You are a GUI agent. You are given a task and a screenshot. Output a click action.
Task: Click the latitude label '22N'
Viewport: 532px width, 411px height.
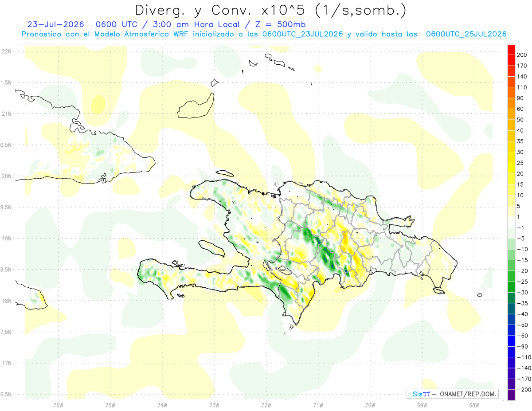coord(6,51)
